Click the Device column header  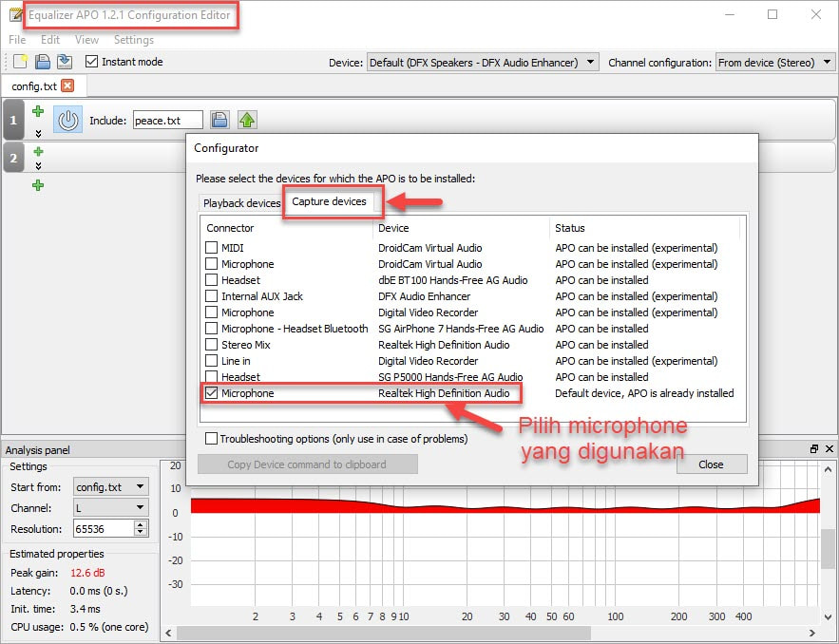461,228
